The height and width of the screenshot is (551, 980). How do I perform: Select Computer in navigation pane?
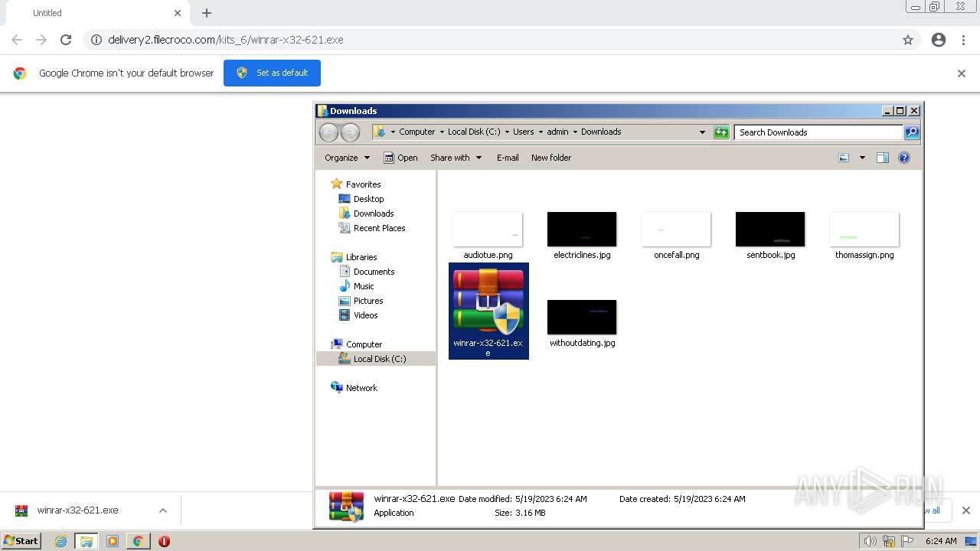(x=364, y=344)
